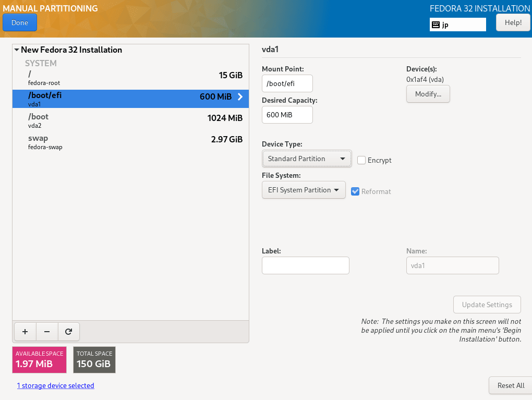Open the File System EFI System Partition dropdown

[304, 190]
